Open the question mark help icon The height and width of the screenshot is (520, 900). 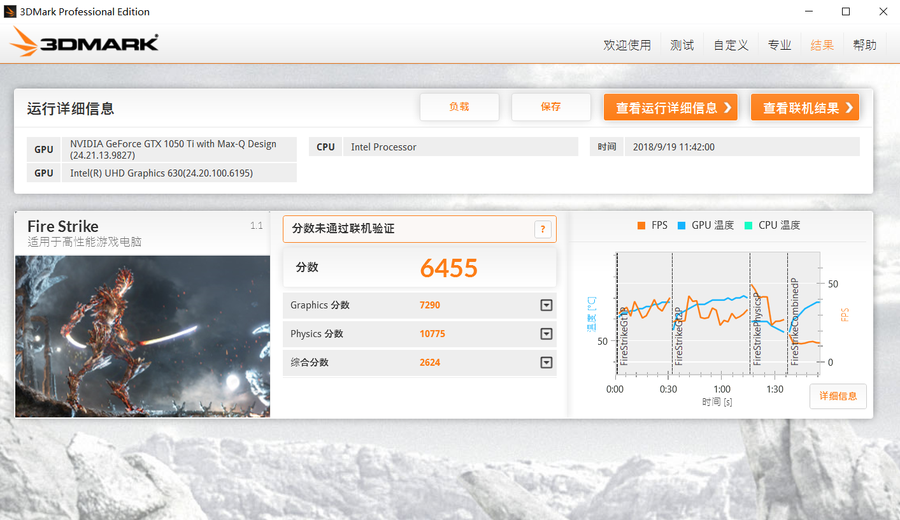tap(542, 230)
